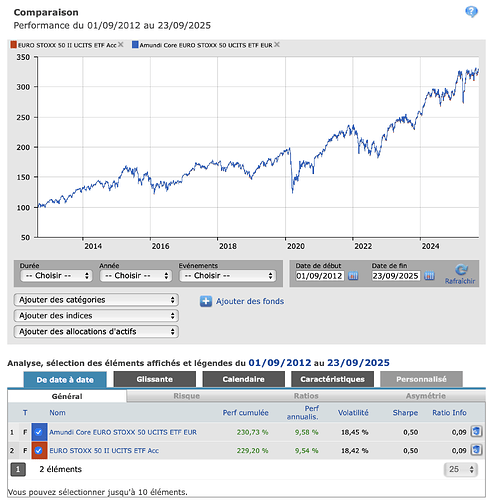Open calendar picker for Date de fin
The image size is (493, 500).
pyautogui.click(x=429, y=276)
